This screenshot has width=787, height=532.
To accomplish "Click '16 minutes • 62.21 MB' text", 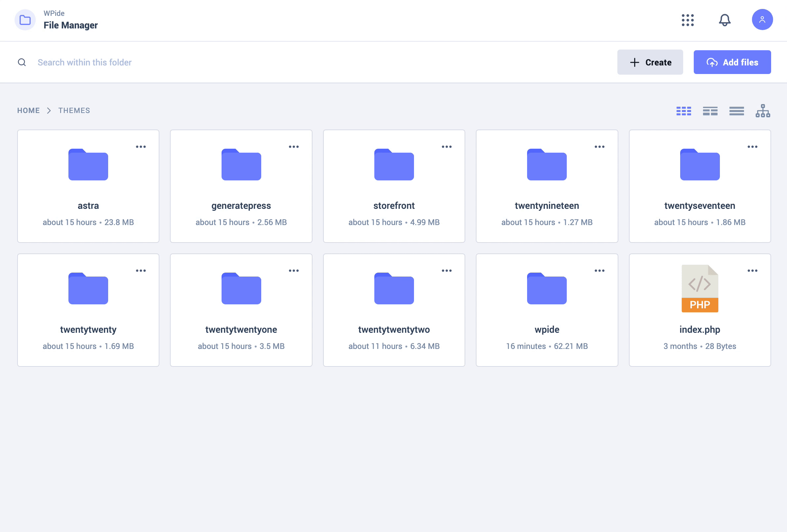I will (x=547, y=346).
